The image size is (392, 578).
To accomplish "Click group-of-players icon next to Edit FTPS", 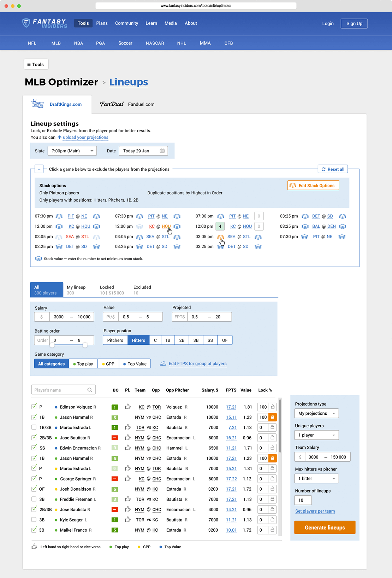I will coord(163,363).
